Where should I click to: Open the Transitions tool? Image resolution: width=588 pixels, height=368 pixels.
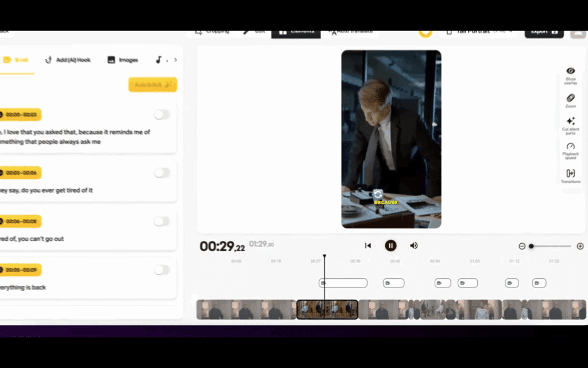[570, 176]
